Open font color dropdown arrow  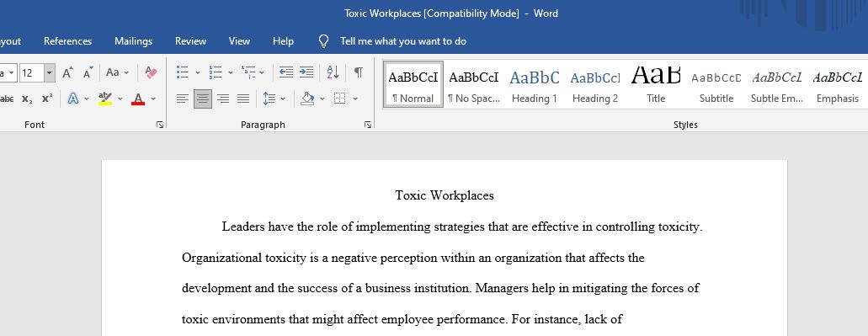click(153, 99)
